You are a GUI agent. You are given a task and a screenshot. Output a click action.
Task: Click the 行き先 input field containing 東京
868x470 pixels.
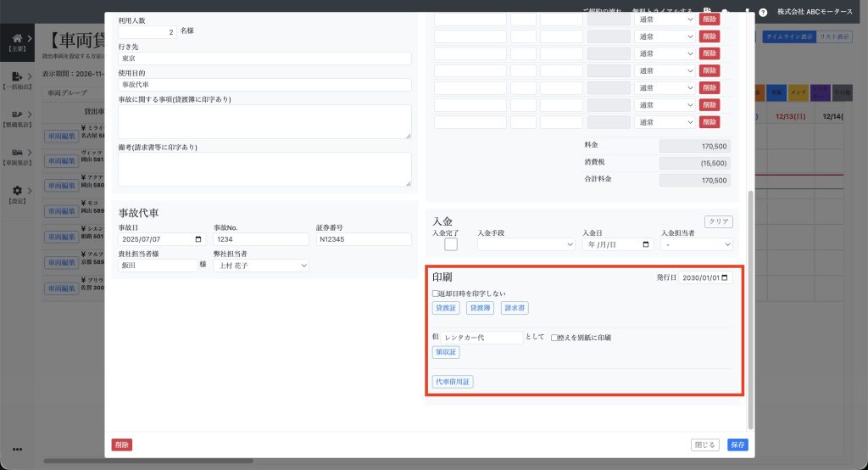point(264,59)
